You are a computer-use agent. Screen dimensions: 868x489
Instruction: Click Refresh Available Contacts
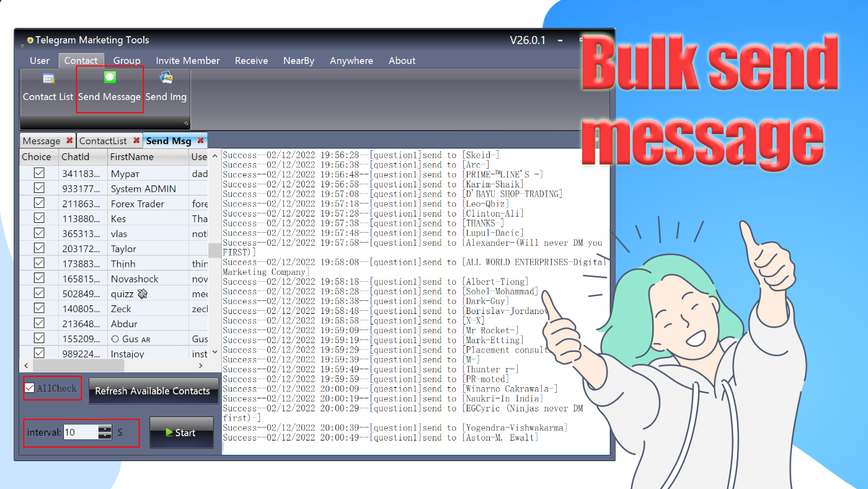pos(153,392)
